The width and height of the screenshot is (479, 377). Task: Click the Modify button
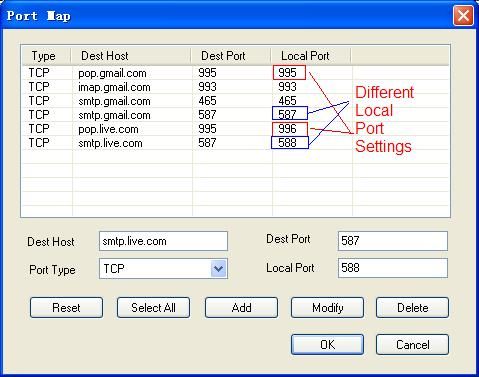pos(327,307)
